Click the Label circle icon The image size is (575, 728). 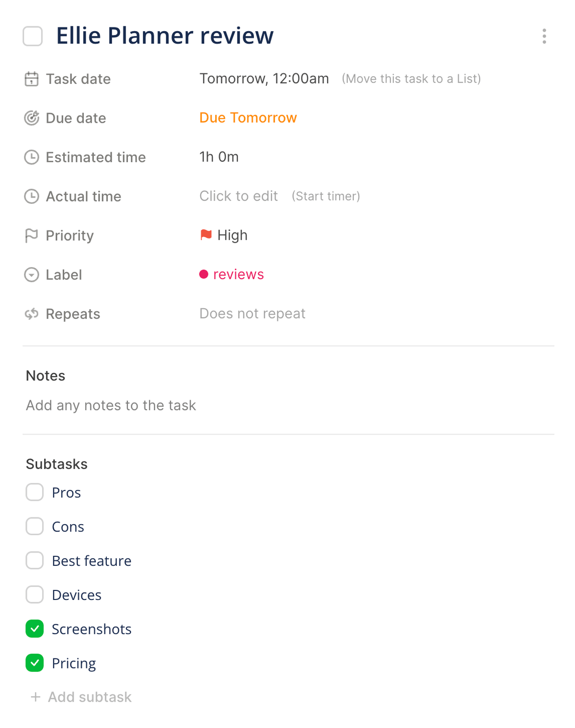coord(32,275)
